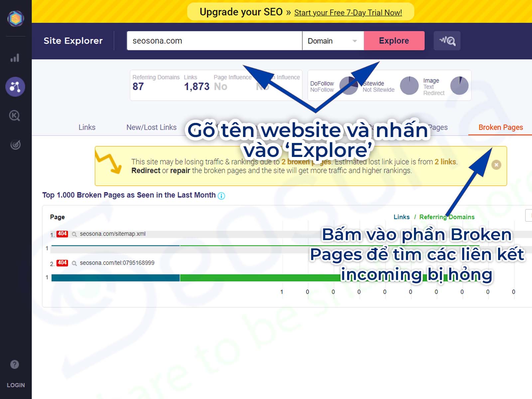Click the yellow downward trend arrow icon

tap(108, 162)
